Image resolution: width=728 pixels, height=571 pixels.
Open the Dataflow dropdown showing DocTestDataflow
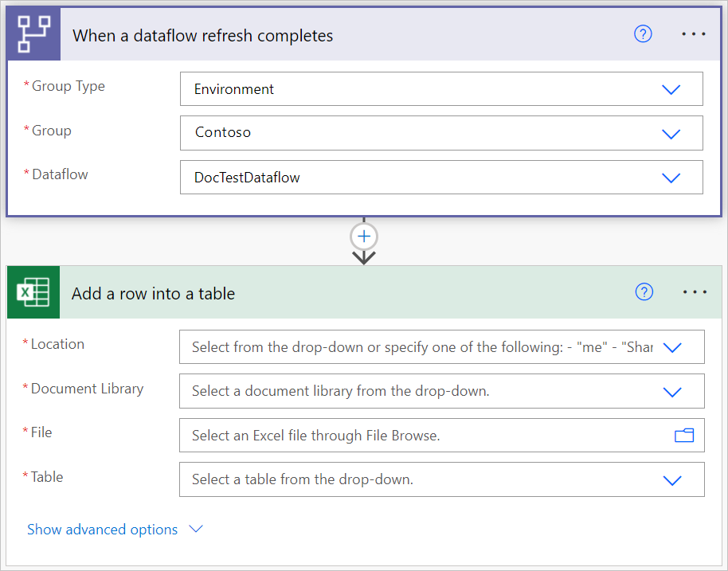(x=671, y=178)
